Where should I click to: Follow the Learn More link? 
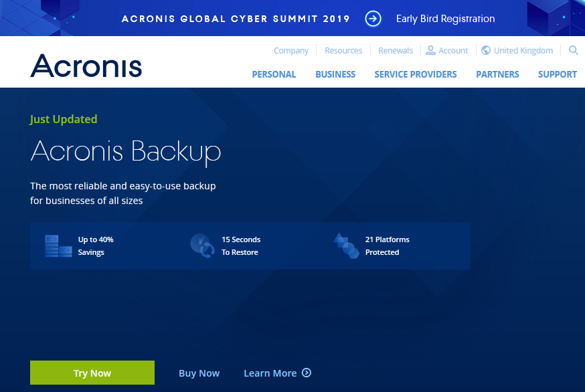pos(270,373)
